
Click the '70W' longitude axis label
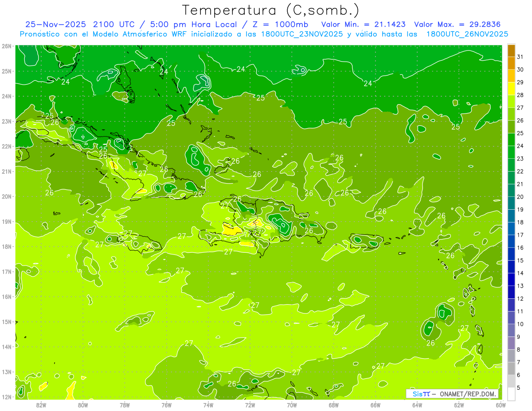292,405
